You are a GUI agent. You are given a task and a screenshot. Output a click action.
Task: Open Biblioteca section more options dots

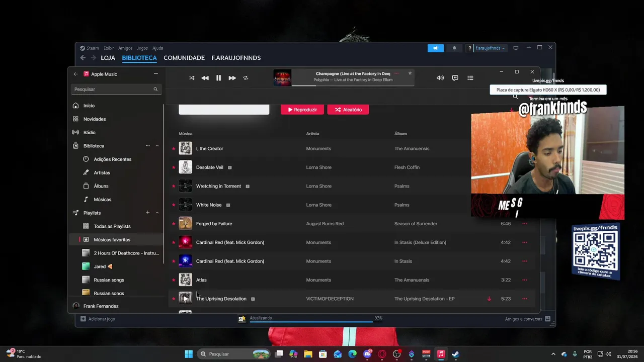click(148, 146)
